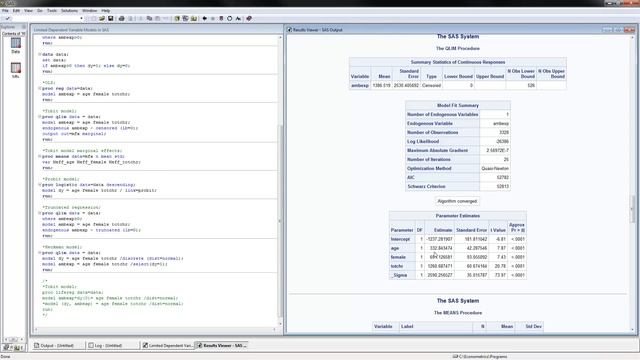
Task: Open the Edit menu
Action: click(16, 11)
